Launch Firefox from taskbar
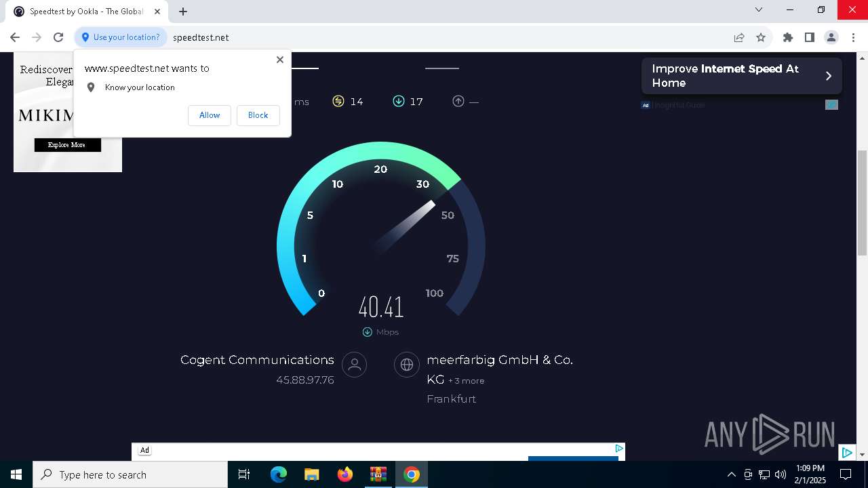 click(344, 474)
